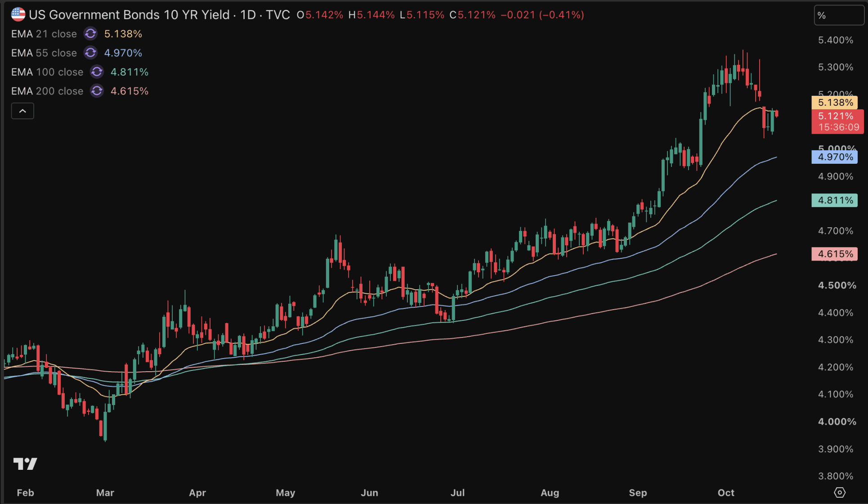Click the Jun label on time axis

pos(369,493)
